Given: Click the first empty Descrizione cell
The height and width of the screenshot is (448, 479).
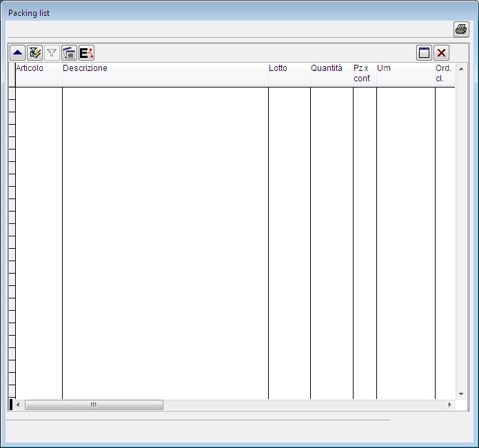Looking at the screenshot, I should coord(165,93).
